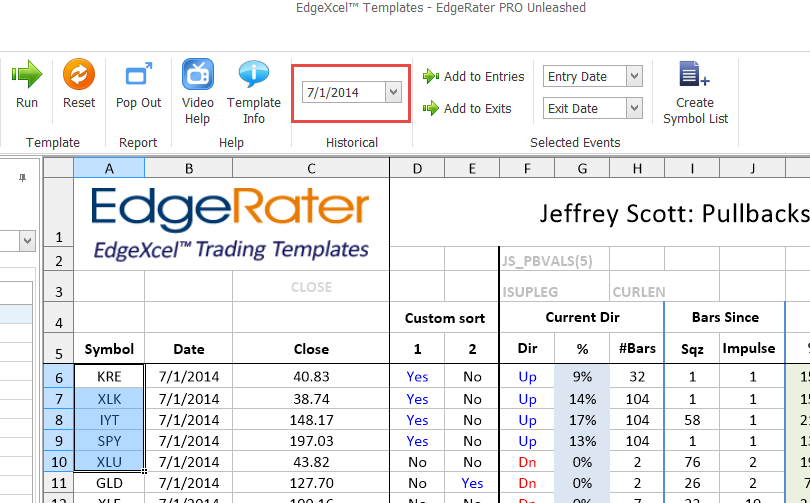Image resolution: width=810 pixels, height=503 pixels.
Task: Click the close value 127.70
Action: [x=311, y=483]
